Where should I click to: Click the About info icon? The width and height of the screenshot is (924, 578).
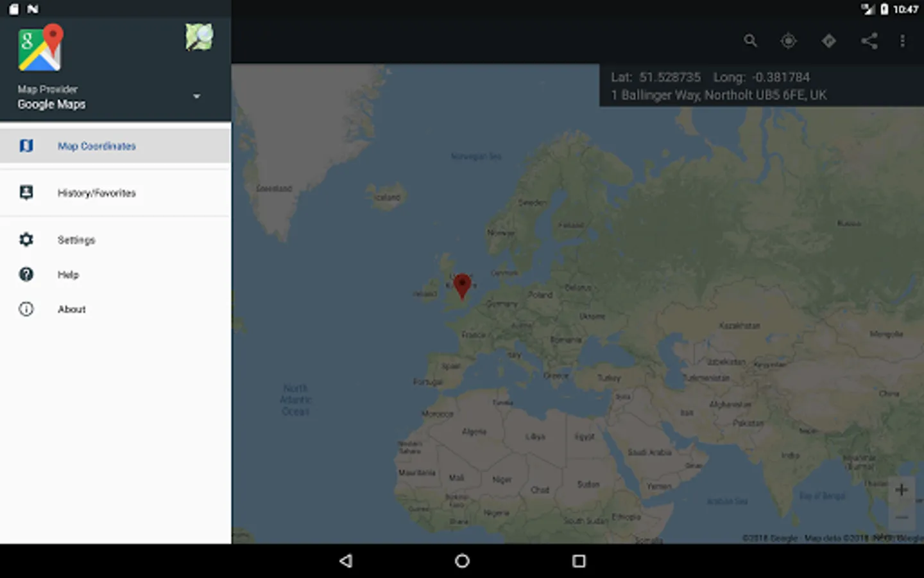[x=26, y=309]
